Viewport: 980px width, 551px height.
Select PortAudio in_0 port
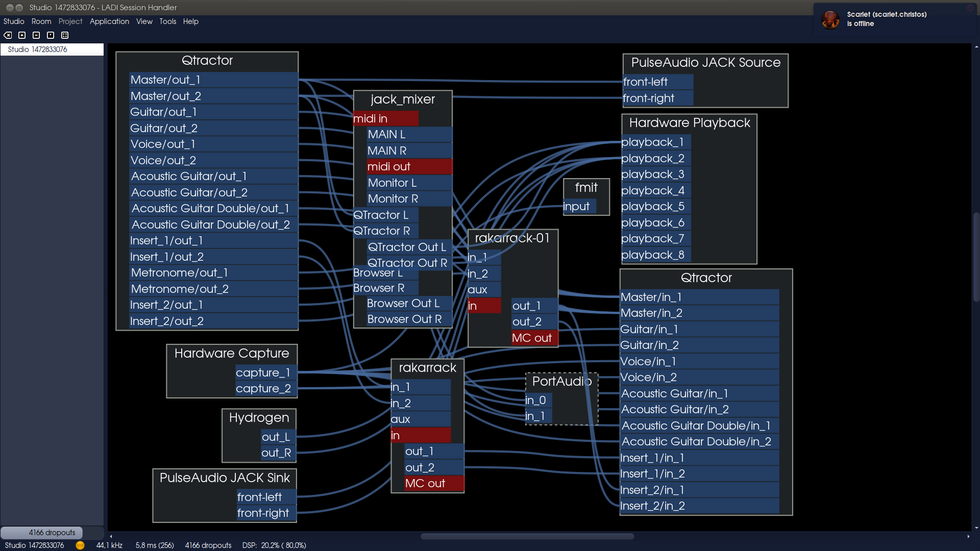pos(538,400)
